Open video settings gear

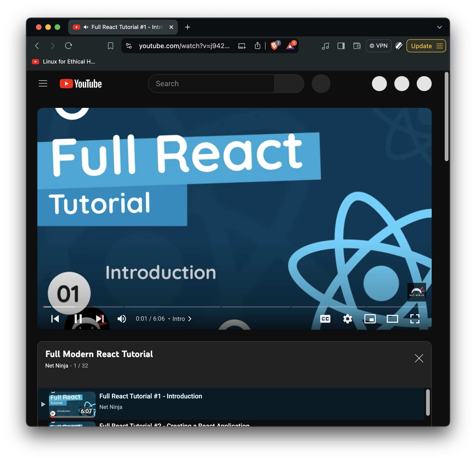click(347, 319)
